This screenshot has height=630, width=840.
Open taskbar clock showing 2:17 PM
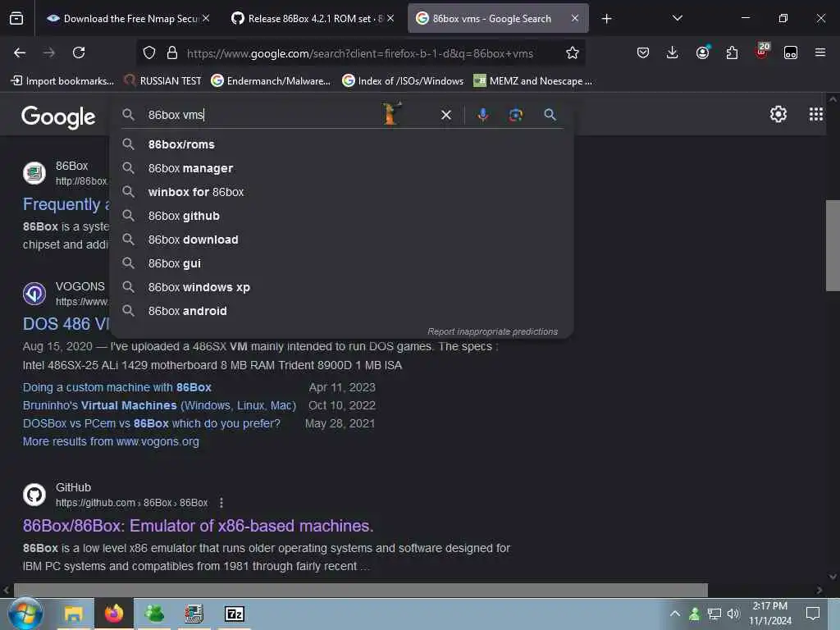click(769, 614)
